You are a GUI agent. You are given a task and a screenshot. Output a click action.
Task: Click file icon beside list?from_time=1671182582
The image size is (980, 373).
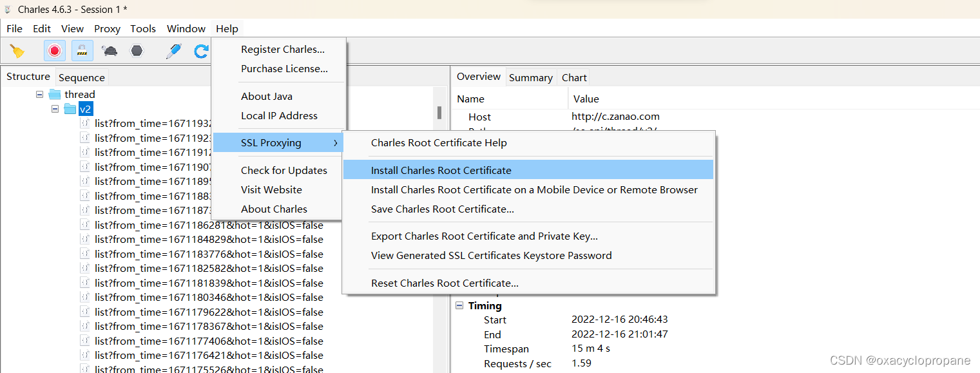(x=84, y=269)
